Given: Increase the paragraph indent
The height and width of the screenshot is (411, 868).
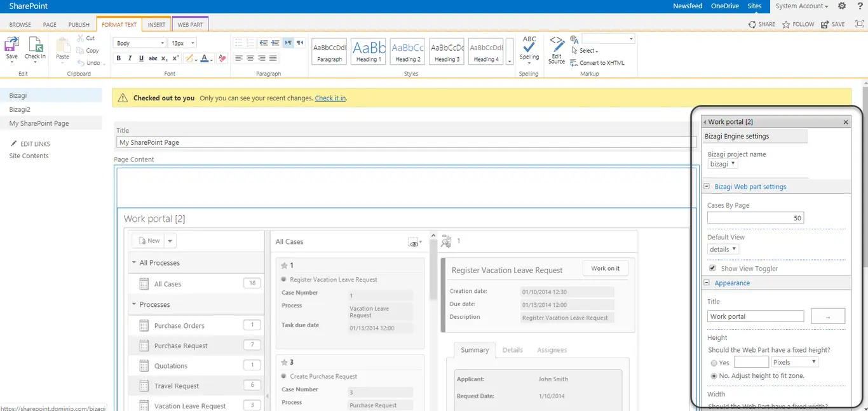Looking at the screenshot, I should tap(275, 43).
